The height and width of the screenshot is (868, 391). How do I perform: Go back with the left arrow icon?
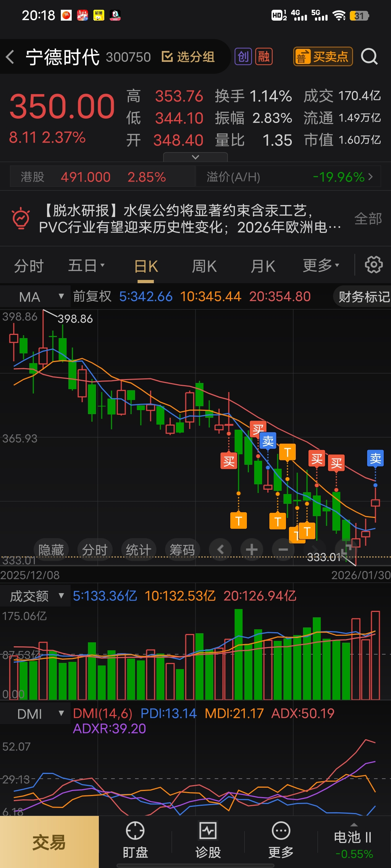10,57
